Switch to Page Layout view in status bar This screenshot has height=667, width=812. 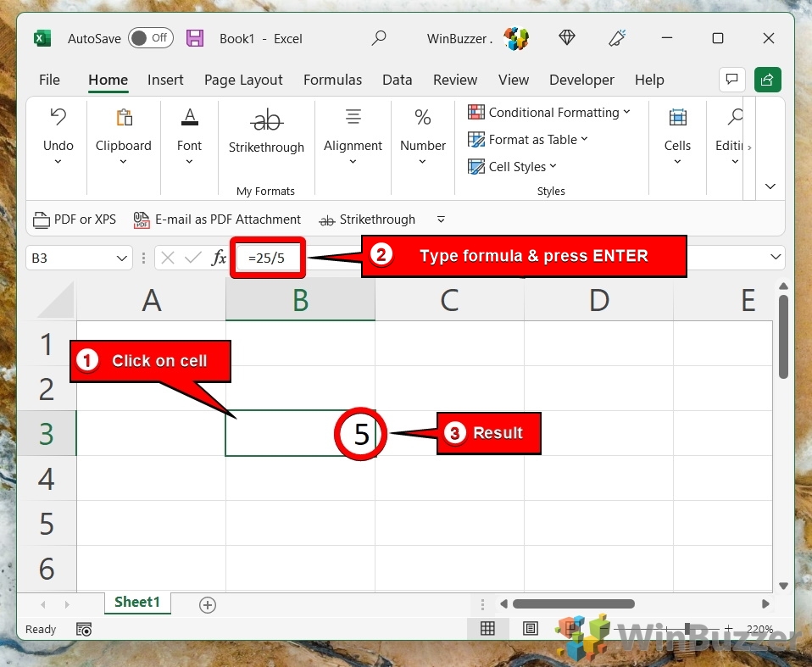click(531, 629)
